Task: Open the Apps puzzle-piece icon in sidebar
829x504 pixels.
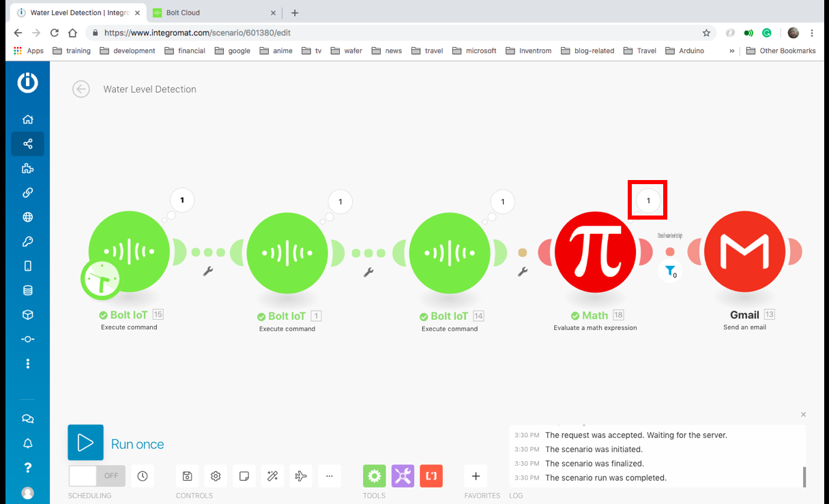Action: 27,168
